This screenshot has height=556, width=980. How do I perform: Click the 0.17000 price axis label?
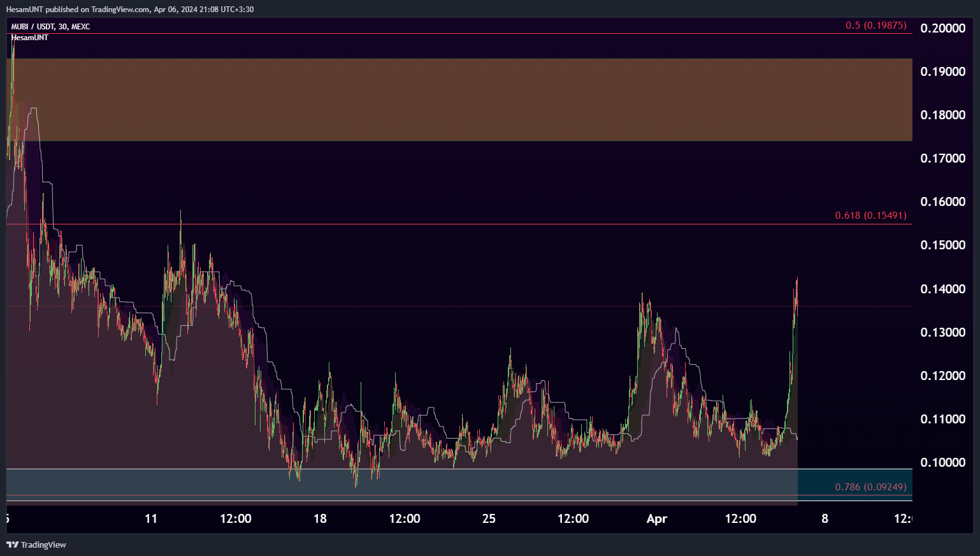pyautogui.click(x=943, y=158)
